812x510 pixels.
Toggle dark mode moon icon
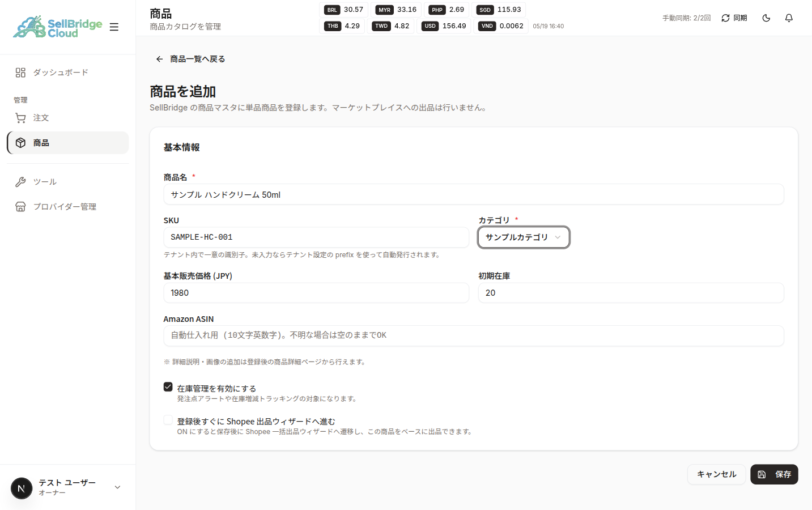(766, 18)
